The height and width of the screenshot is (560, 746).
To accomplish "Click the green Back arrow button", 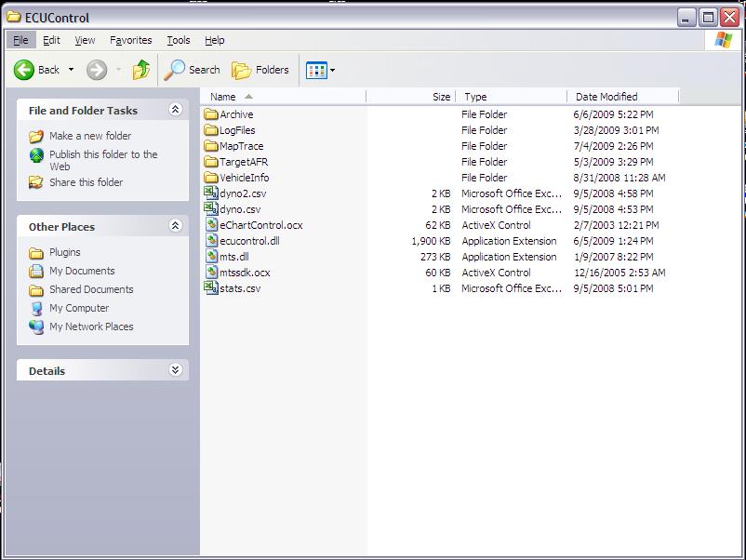I will point(24,70).
